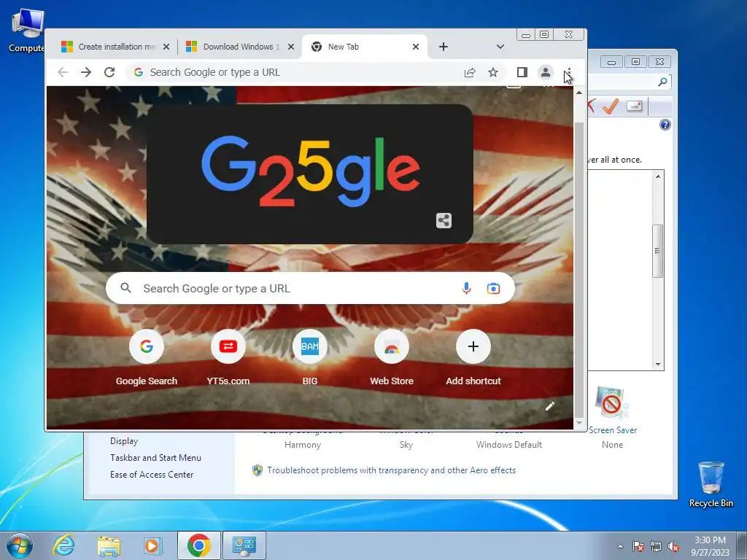Click the Chrome taskbar button
This screenshot has width=747, height=560.
[199, 545]
